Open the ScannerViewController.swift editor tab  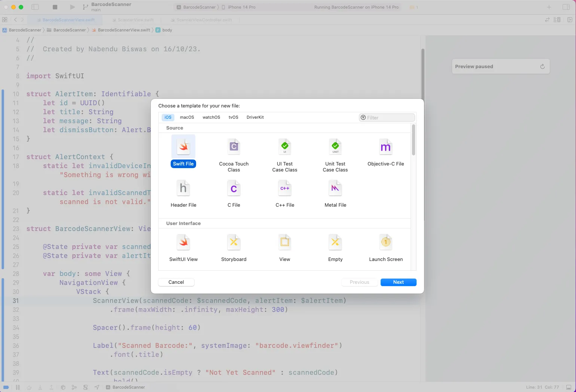pyautogui.click(x=201, y=20)
